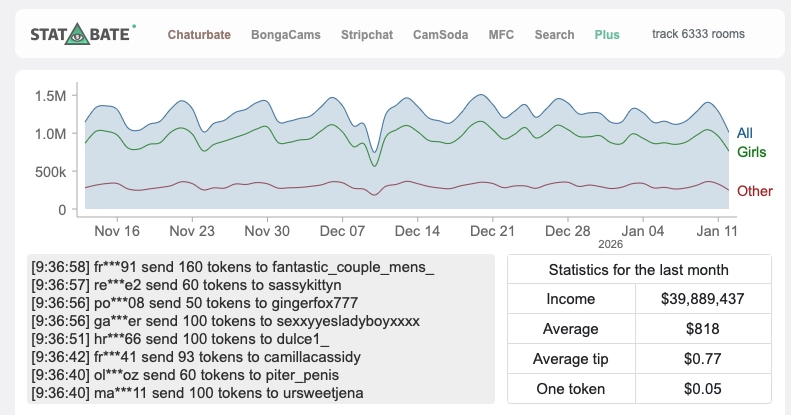Click the Nov 23 axis label
Viewport: 791px width, 415px height.
[x=192, y=231]
